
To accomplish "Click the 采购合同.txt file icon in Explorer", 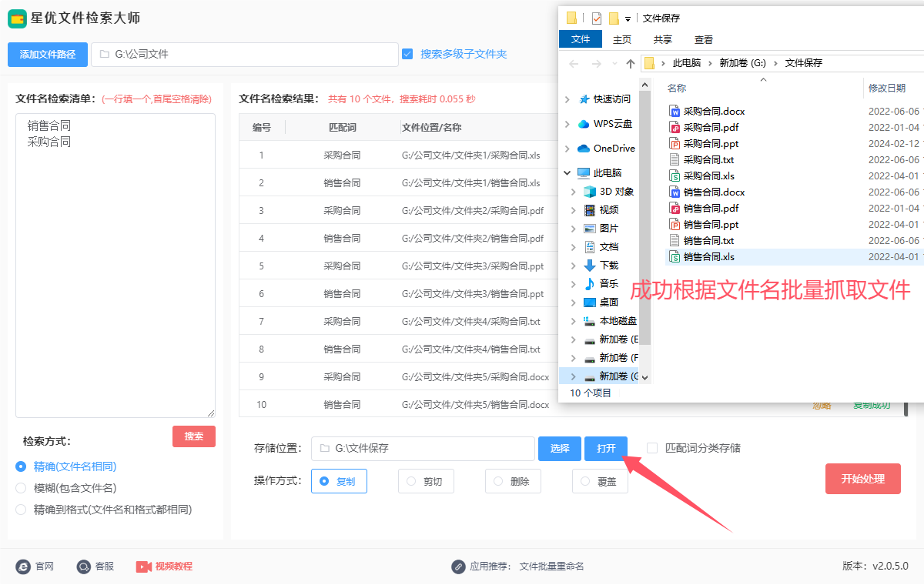I will tap(675, 160).
